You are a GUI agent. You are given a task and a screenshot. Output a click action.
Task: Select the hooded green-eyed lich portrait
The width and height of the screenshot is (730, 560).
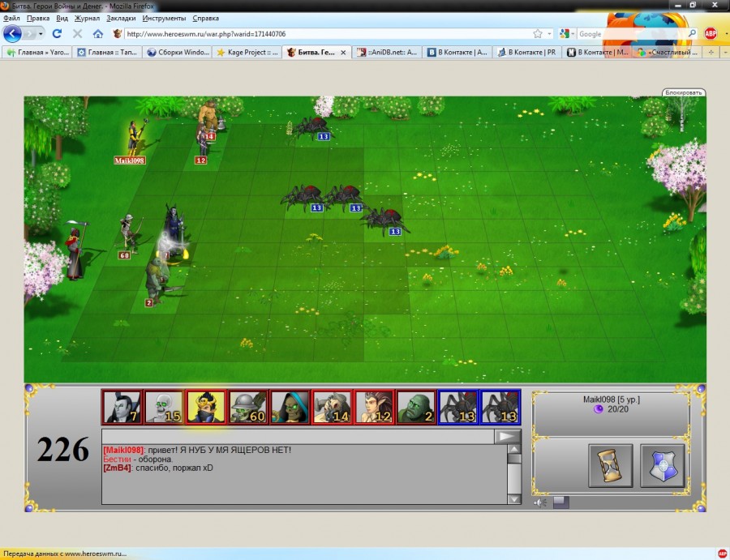[x=289, y=408]
